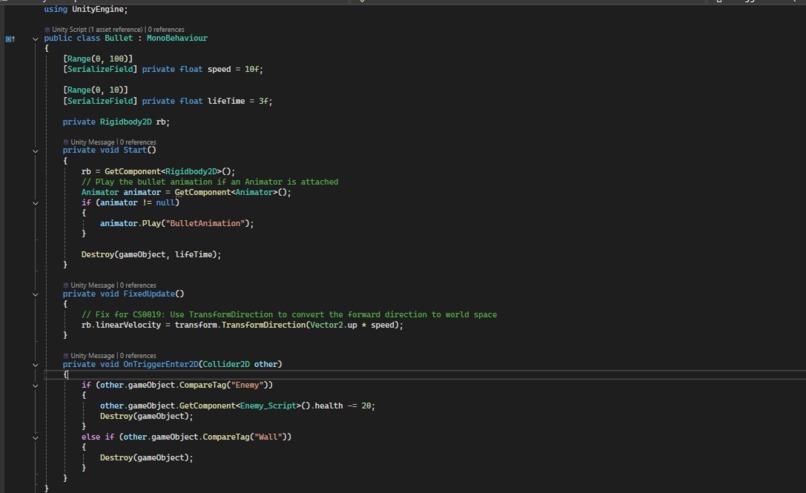Click the 'Start' method name

pos(135,150)
